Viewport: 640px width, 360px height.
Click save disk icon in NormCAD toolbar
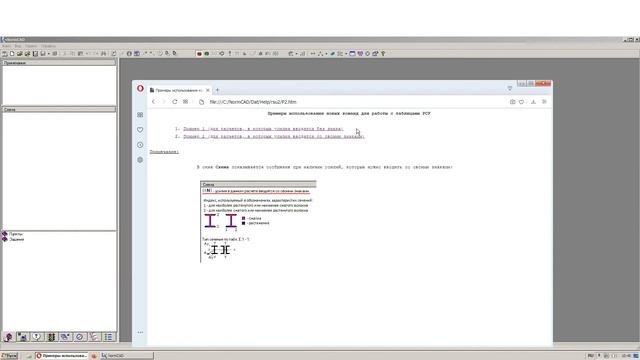click(35, 53)
